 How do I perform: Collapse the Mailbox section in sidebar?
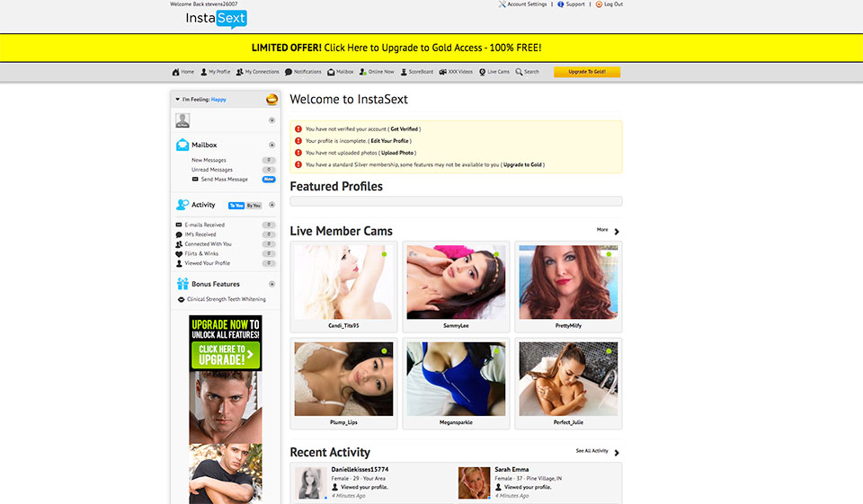coord(271,145)
